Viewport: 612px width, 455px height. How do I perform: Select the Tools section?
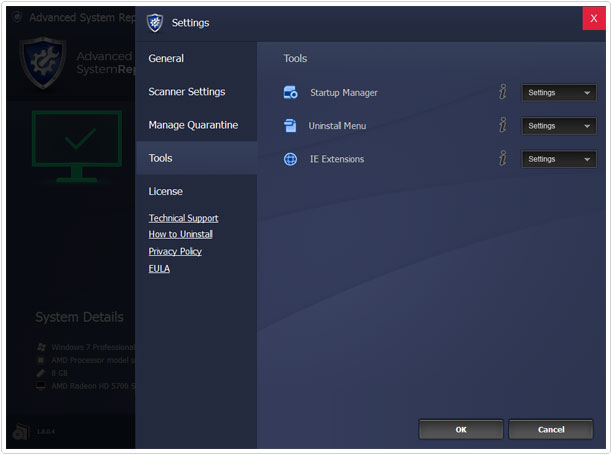point(196,158)
